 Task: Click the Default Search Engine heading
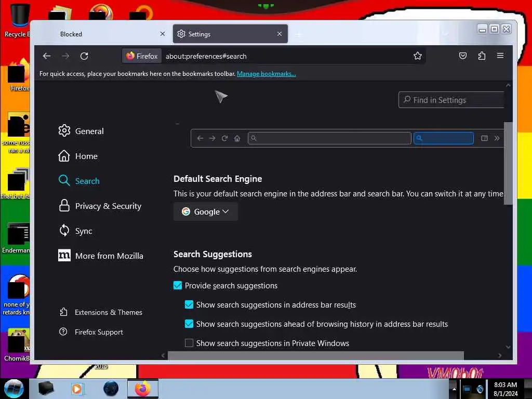click(218, 179)
